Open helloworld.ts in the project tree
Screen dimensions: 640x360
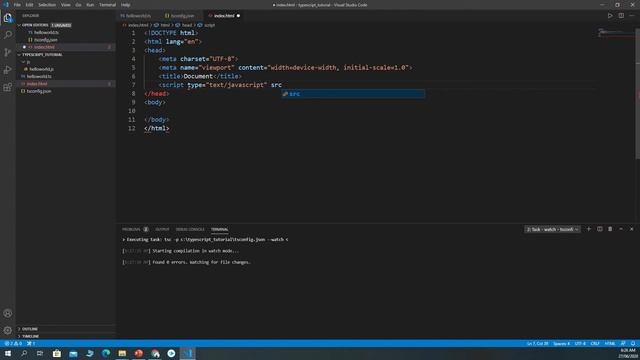pos(65,76)
